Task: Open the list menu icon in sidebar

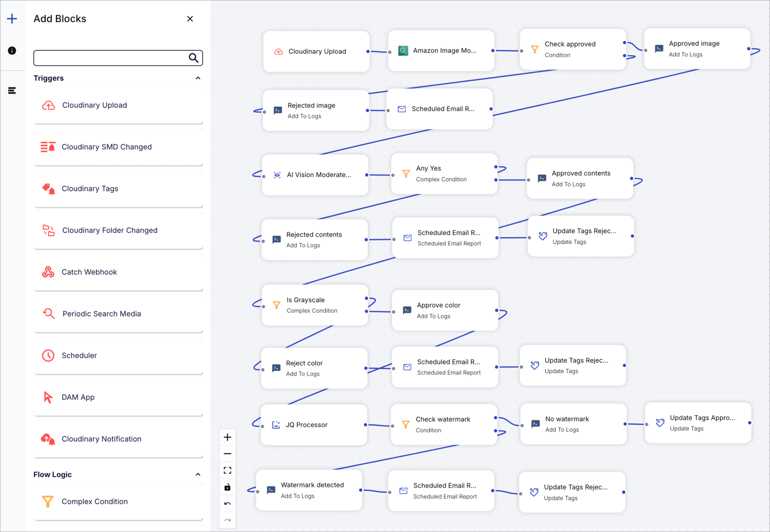Action: point(12,90)
